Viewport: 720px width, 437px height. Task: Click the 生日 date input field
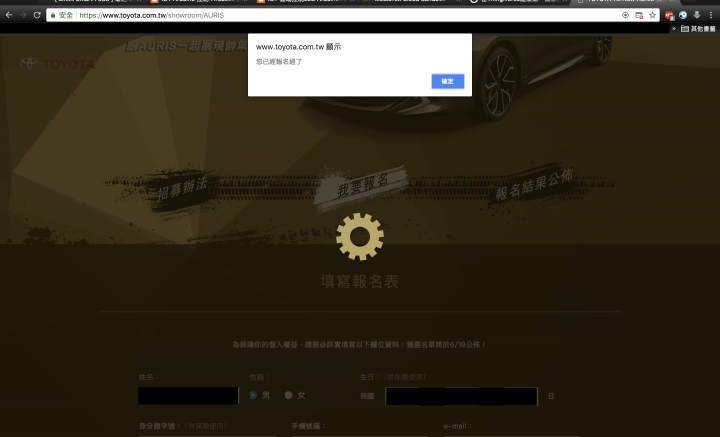click(x=461, y=396)
